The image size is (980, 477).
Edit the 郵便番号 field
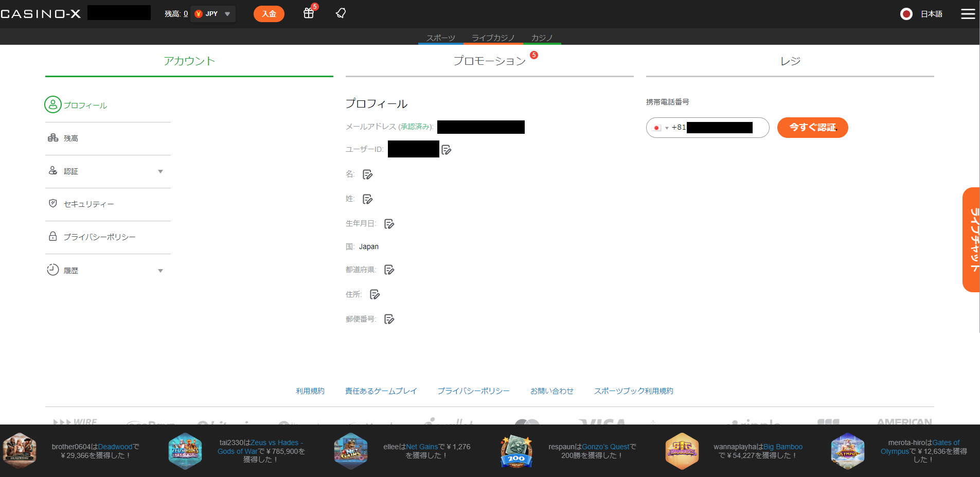click(x=389, y=320)
